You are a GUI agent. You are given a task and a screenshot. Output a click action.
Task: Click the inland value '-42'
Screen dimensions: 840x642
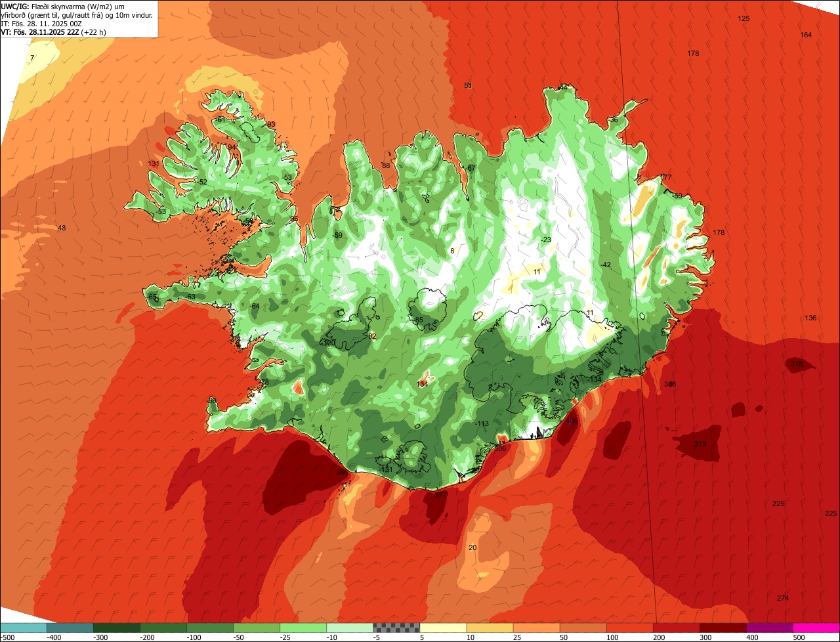606,264
